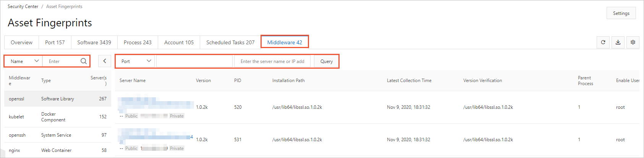Open the column settings gear icon
Screen dimensions: 644x158
tap(633, 42)
